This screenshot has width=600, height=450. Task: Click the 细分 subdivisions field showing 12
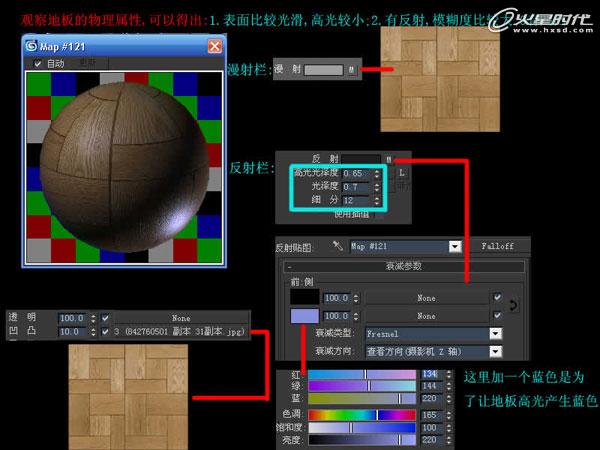pos(357,200)
